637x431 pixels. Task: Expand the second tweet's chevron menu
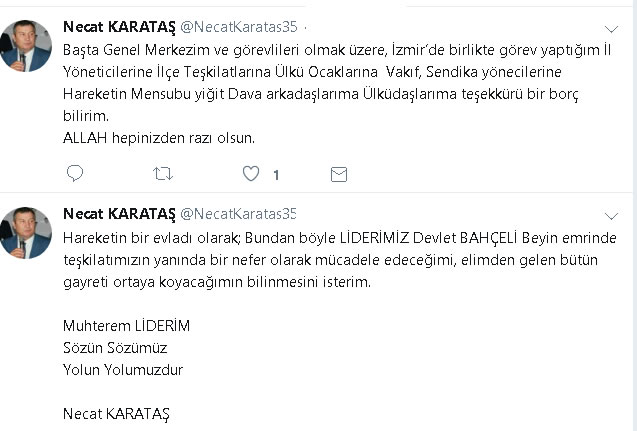[x=612, y=215]
